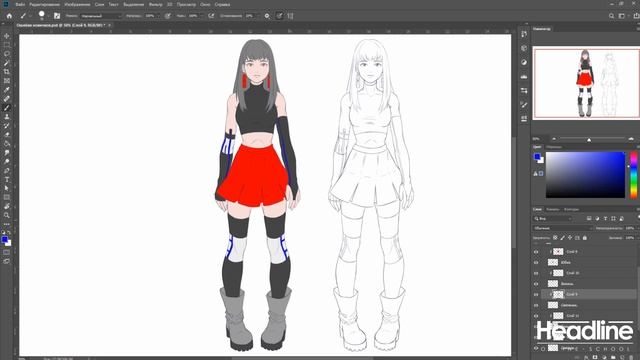Select the Clone Stamp tool
The width and height of the screenshot is (640, 360).
click(7, 117)
